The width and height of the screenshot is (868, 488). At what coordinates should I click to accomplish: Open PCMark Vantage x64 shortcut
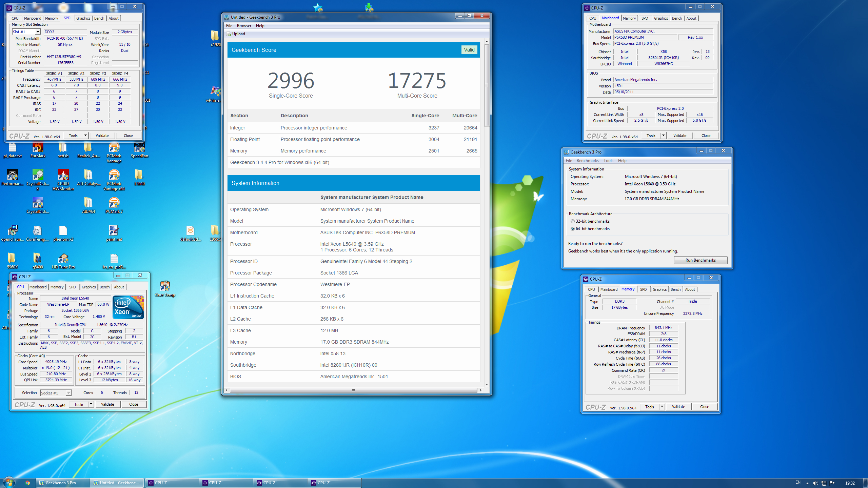[114, 180]
